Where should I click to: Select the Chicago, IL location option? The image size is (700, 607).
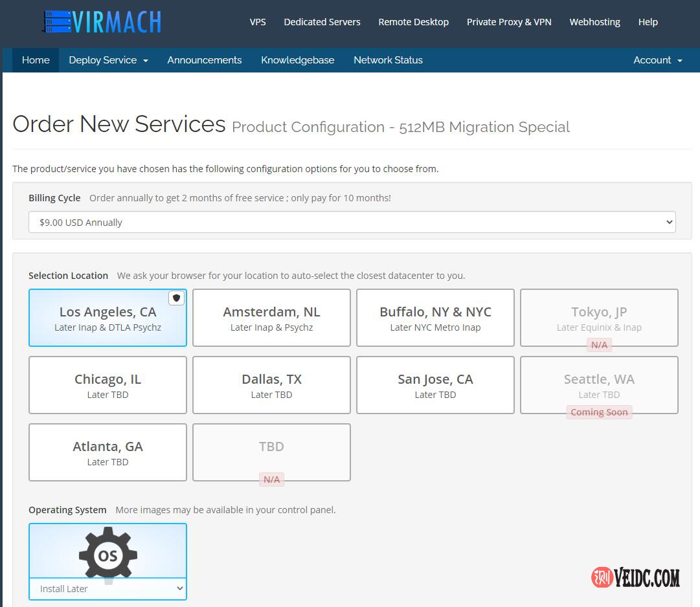tap(107, 385)
